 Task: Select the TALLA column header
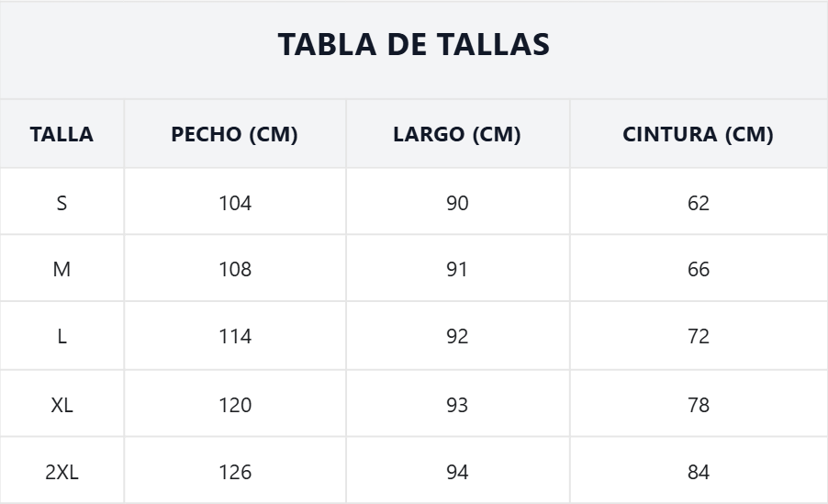point(62,134)
